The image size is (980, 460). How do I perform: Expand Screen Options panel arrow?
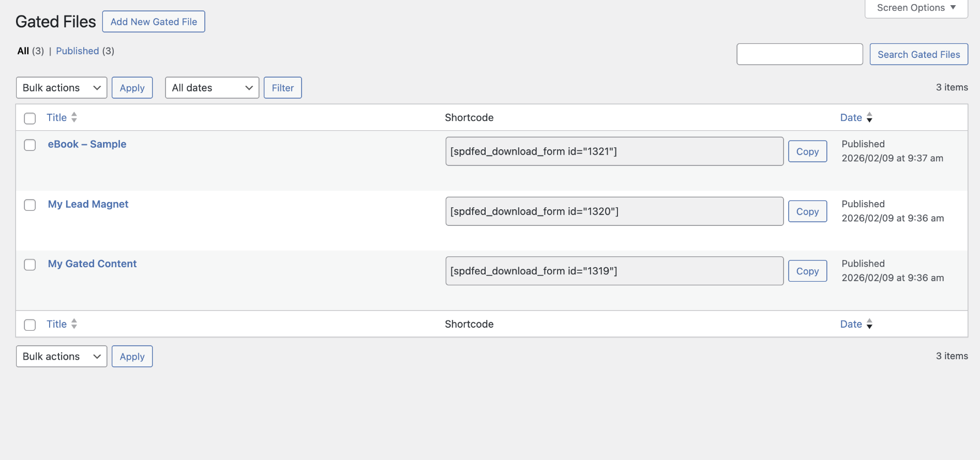[953, 7]
